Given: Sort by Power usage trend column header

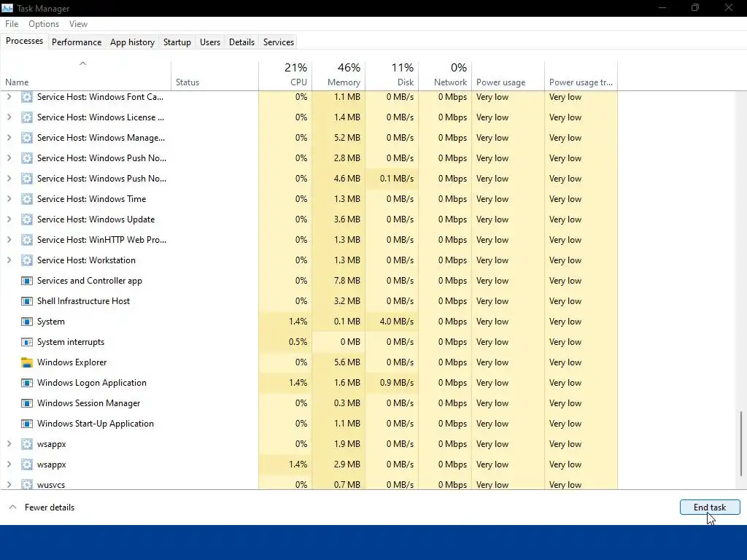Looking at the screenshot, I should 581,75.
